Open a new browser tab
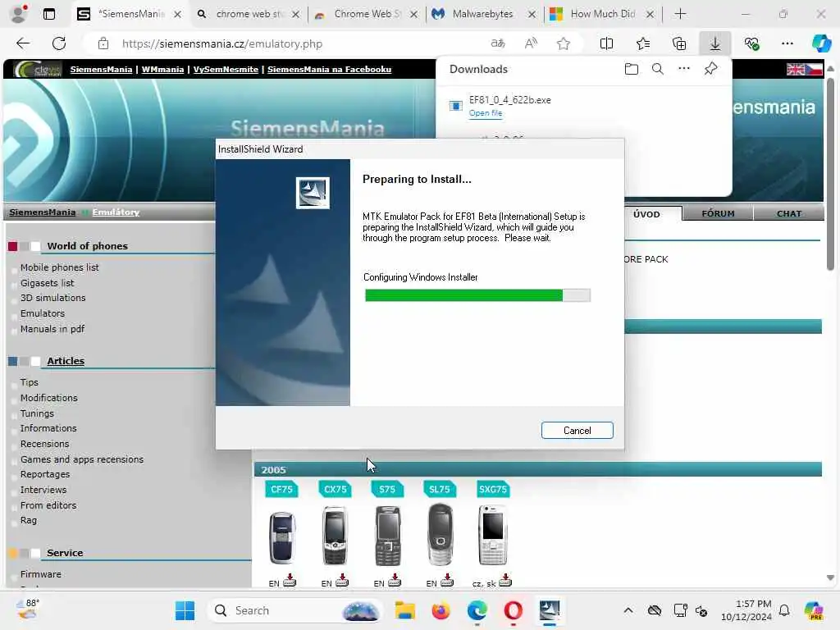The image size is (840, 630). pyautogui.click(x=680, y=14)
